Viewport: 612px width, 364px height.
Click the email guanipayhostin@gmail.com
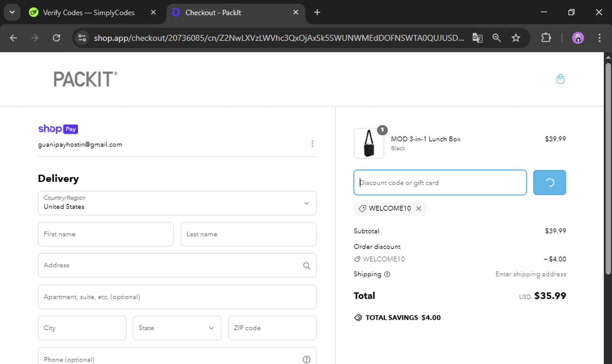(80, 145)
